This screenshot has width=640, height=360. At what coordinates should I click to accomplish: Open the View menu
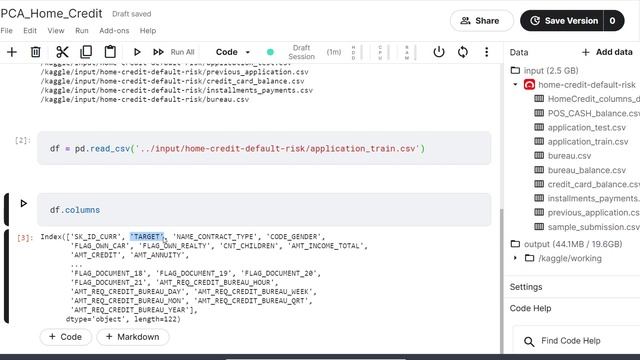pyautogui.click(x=56, y=31)
